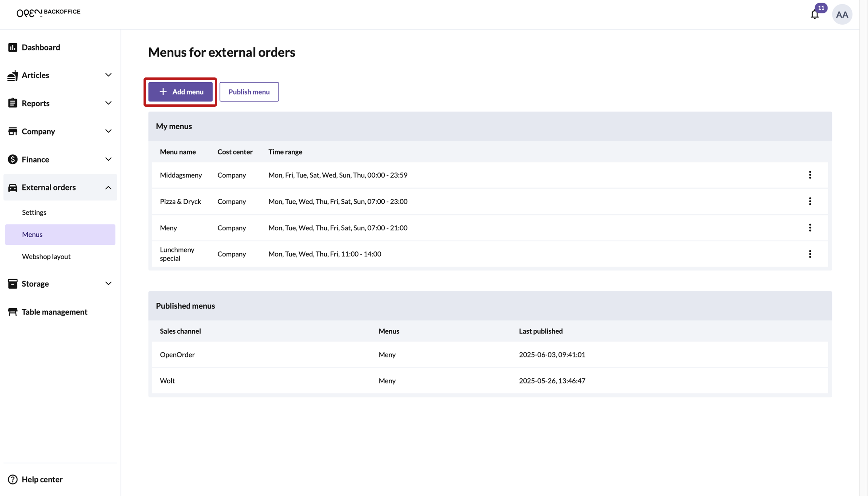Open three-dot menu for the 07:00 - 21:00 row
This screenshot has height=496, width=868.
point(810,227)
